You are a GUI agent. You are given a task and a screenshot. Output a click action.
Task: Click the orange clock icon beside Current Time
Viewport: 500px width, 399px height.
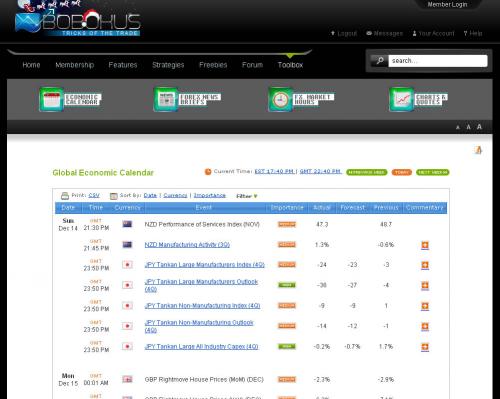click(x=208, y=172)
